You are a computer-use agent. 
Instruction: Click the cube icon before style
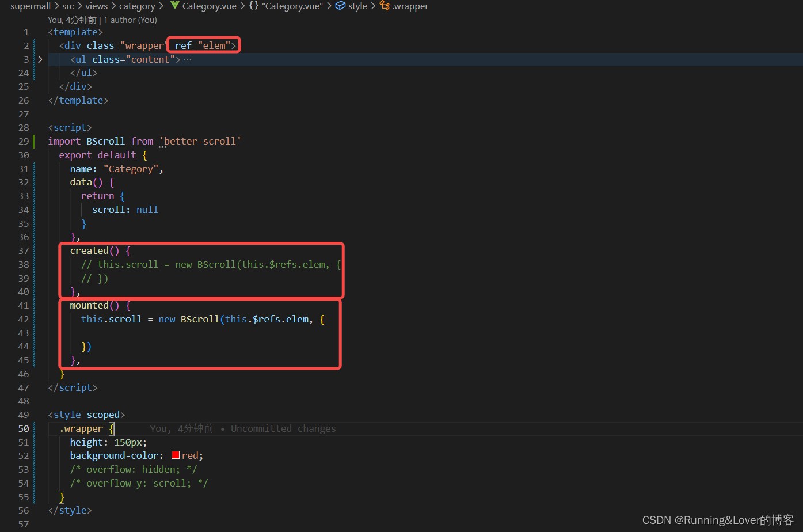click(340, 6)
